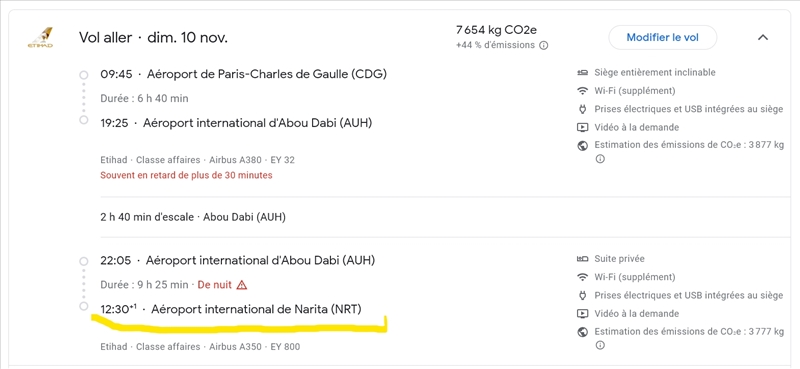Open info icon below the 3 877 kg emissions

point(600,159)
